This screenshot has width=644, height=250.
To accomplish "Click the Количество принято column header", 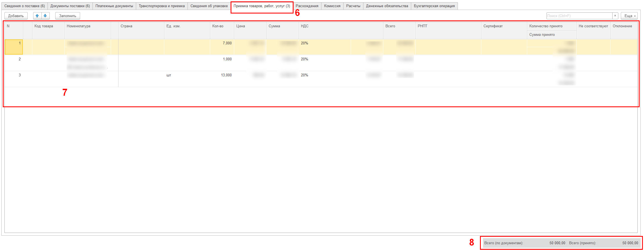I will pyautogui.click(x=546, y=26).
